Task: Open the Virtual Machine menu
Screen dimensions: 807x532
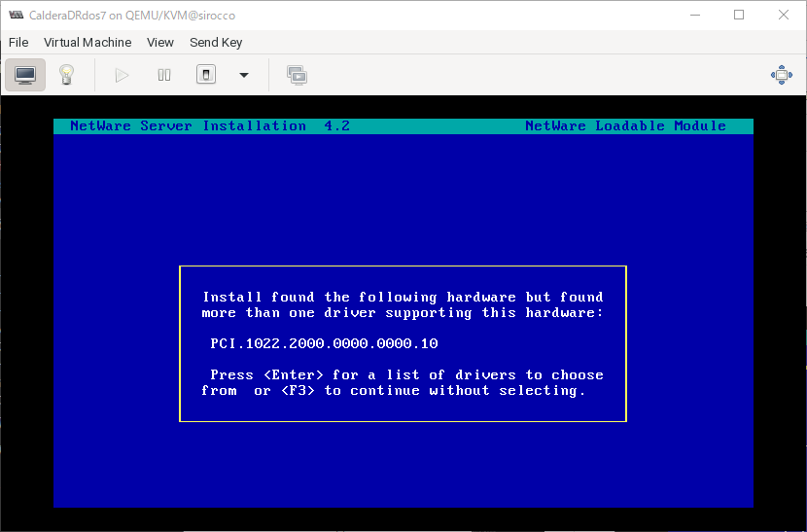Action: point(88,42)
